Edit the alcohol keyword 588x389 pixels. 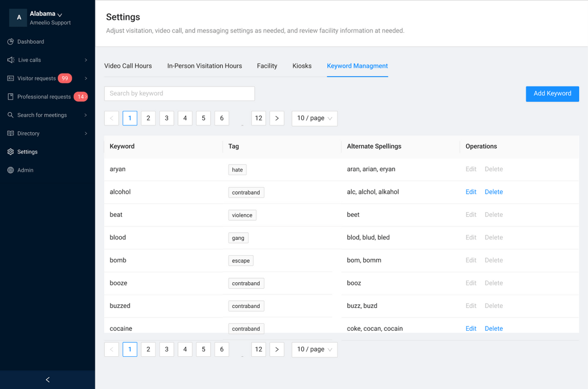[x=471, y=192]
